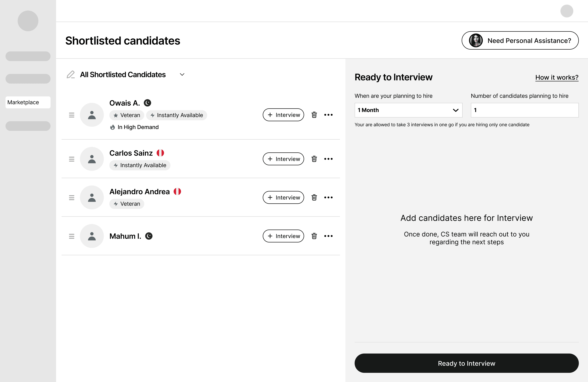Delete Owais A. from shortlist
The image size is (588, 382).
(314, 115)
